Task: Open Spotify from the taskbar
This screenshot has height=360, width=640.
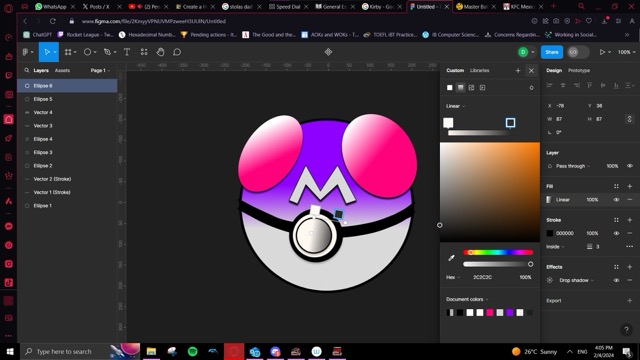Action: (193, 351)
